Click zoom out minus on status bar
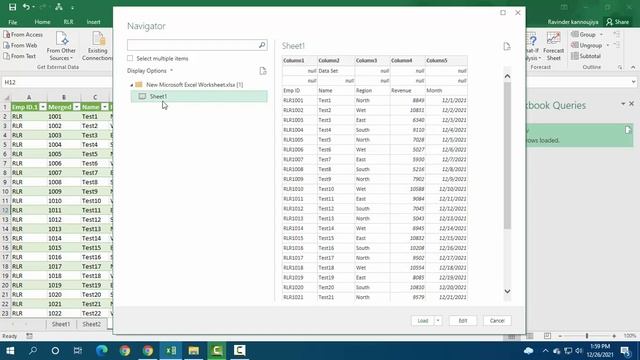640x360 pixels. [x=560, y=336]
